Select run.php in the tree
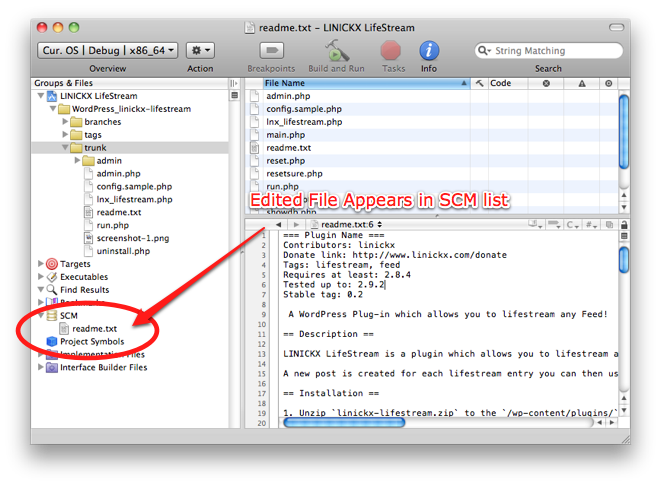This screenshot has height=486, width=661. (x=113, y=225)
